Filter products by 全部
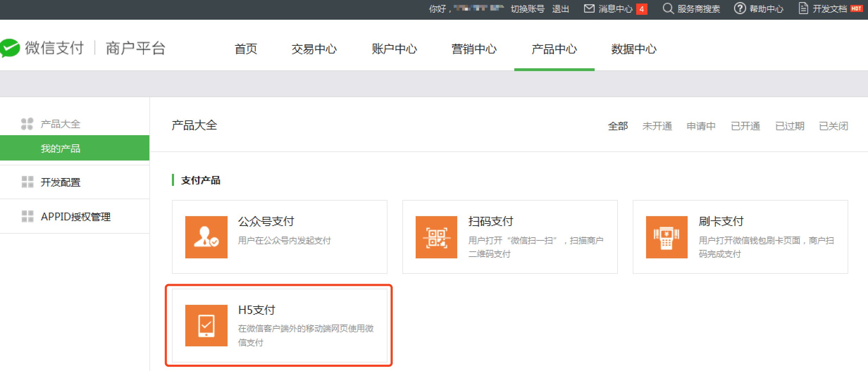 coord(618,126)
